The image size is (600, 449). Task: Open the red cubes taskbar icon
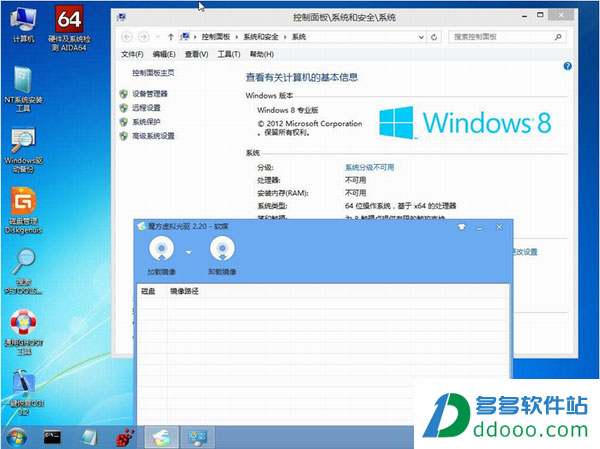click(x=126, y=438)
